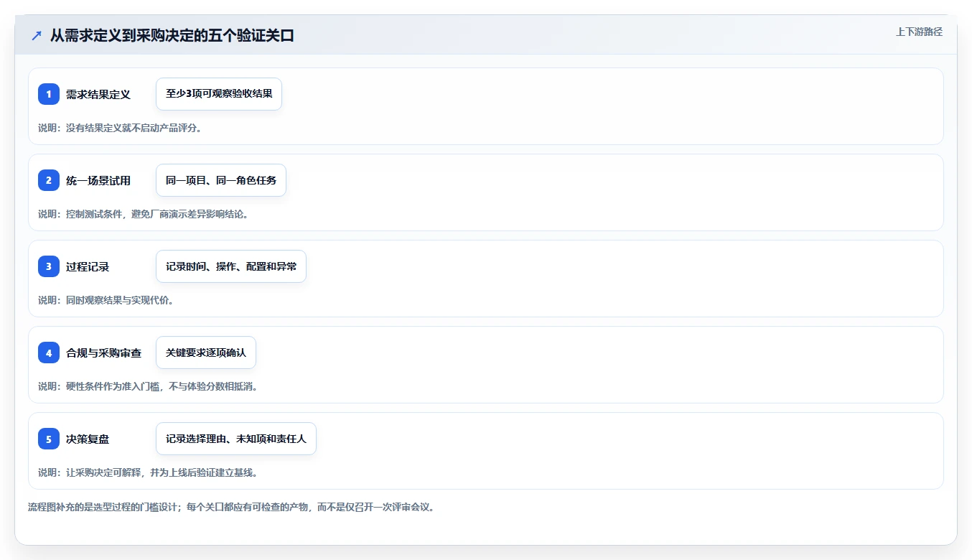The width and height of the screenshot is (972, 560).
Task: Click the note 没有结果定义就不启动产品评分
Action: [x=120, y=128]
